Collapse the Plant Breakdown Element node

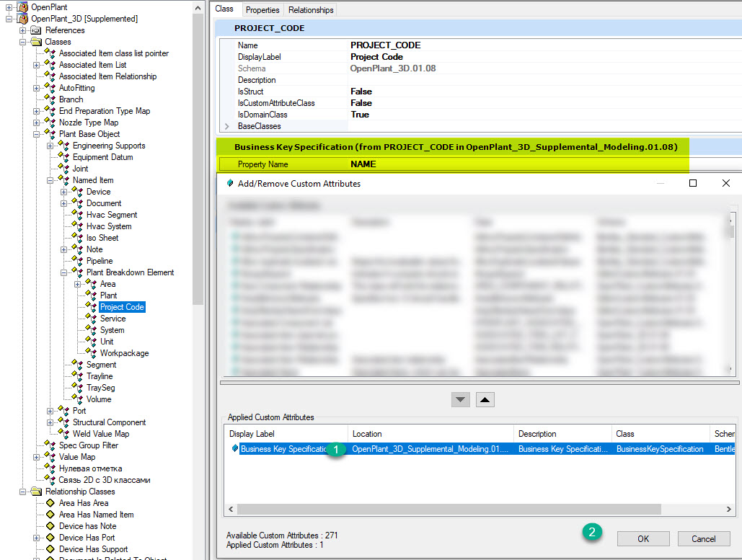[64, 273]
